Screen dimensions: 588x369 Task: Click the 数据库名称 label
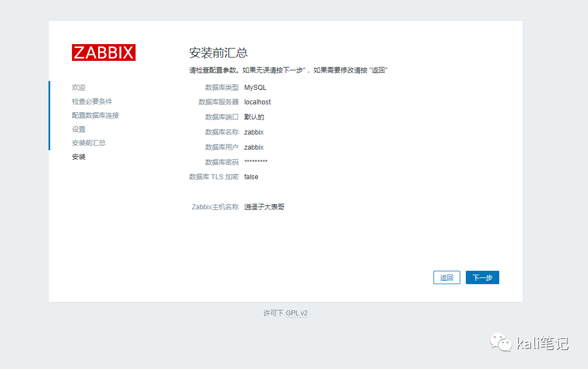[221, 132]
